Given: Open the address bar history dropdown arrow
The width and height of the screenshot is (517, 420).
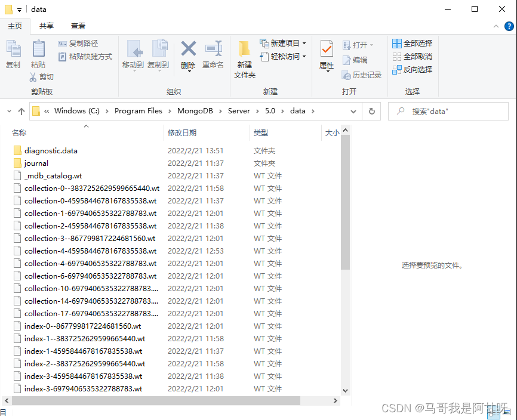Looking at the screenshot, I should pos(353,111).
